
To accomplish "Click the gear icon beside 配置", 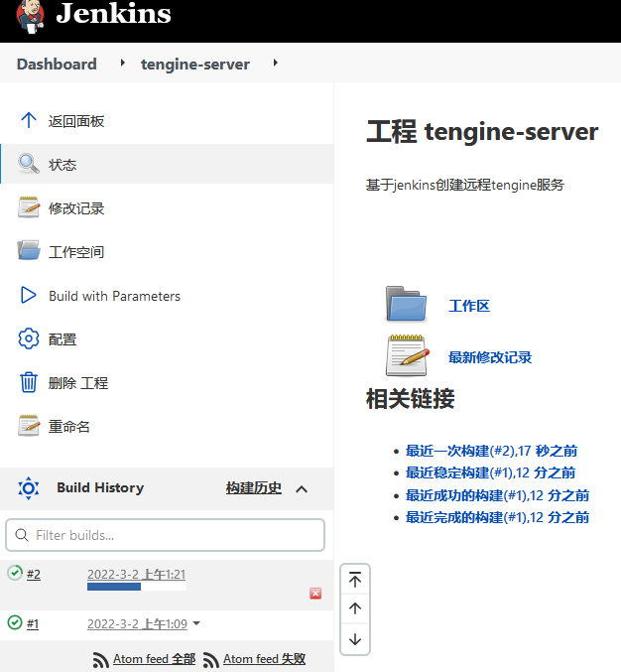I will pyautogui.click(x=29, y=339).
